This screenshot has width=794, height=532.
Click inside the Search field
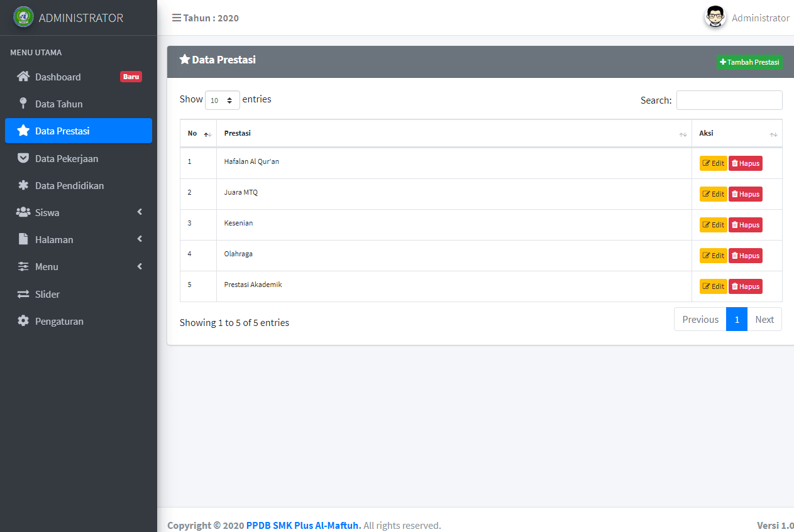[x=729, y=100]
